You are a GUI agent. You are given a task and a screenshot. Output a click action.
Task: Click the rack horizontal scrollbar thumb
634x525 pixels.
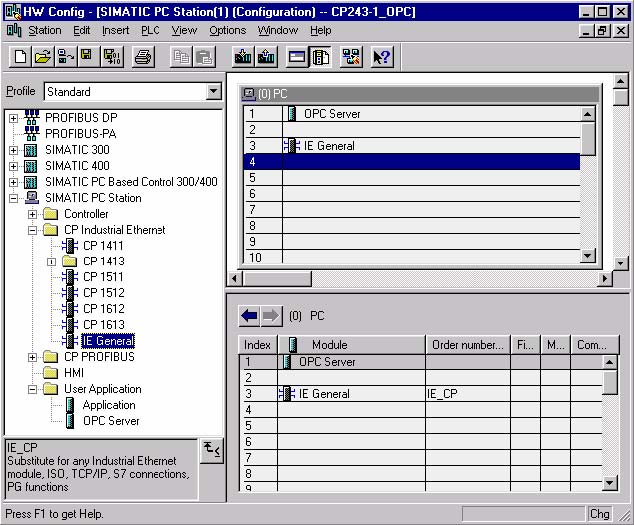[277, 279]
